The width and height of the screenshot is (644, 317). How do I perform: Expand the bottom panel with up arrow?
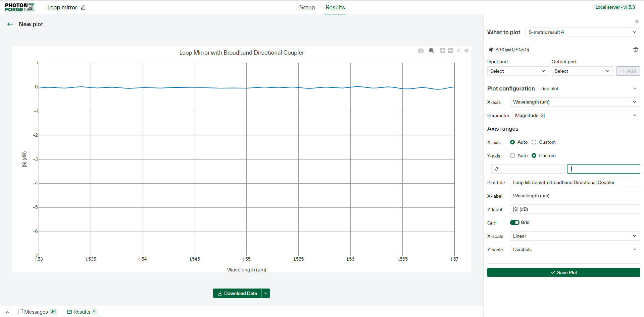coord(7,312)
